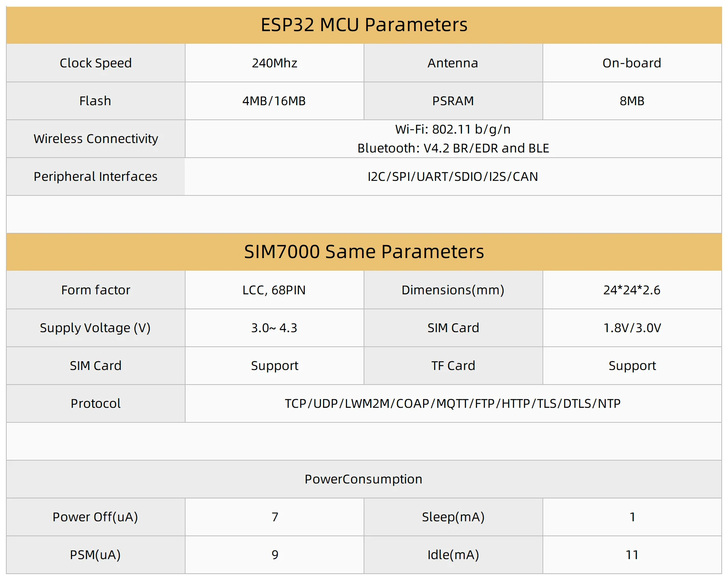Click the Wireless Connectivity label

click(x=96, y=139)
